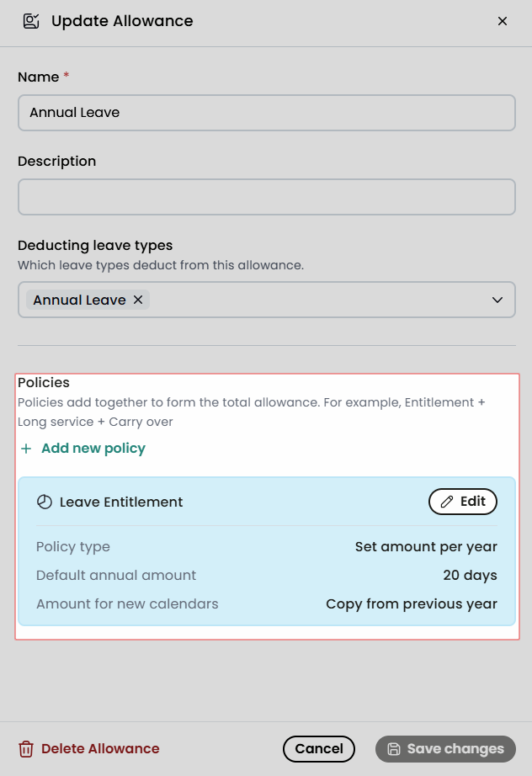532x776 pixels.
Task: Click the plus icon beside Add new policy
Action: coord(26,449)
